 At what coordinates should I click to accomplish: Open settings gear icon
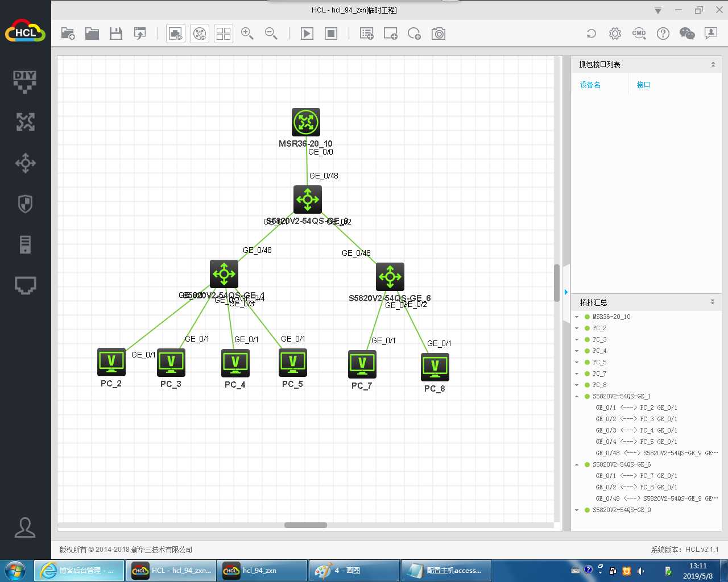tap(615, 34)
